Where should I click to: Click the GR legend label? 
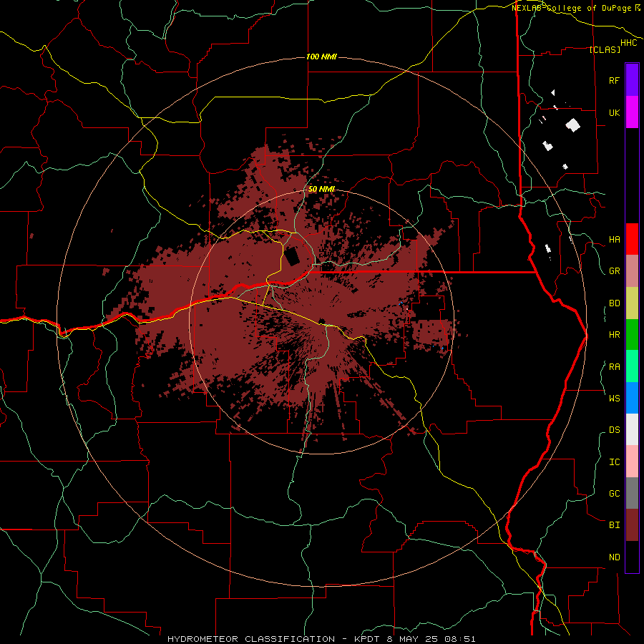614,271
